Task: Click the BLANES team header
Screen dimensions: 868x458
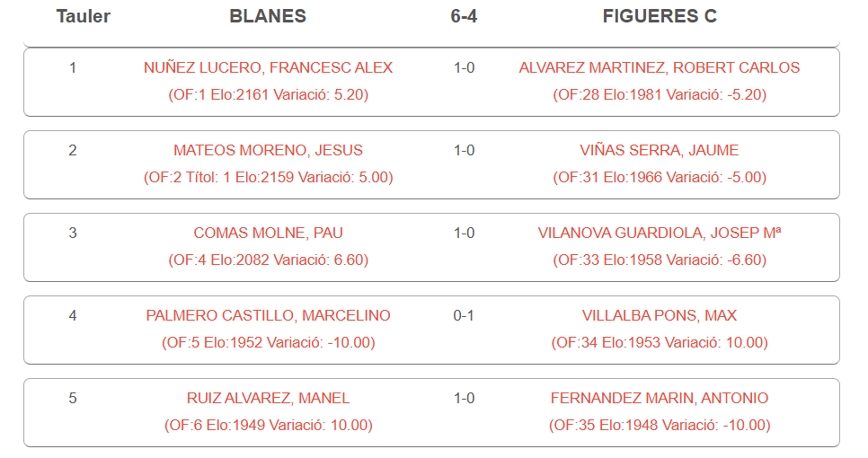Action: tap(268, 16)
